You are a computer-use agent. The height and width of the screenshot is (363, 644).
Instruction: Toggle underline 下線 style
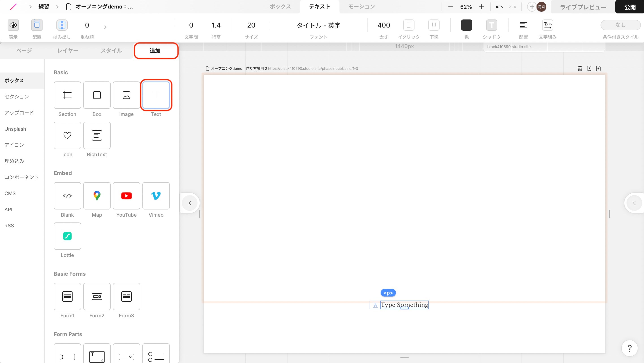(x=434, y=25)
